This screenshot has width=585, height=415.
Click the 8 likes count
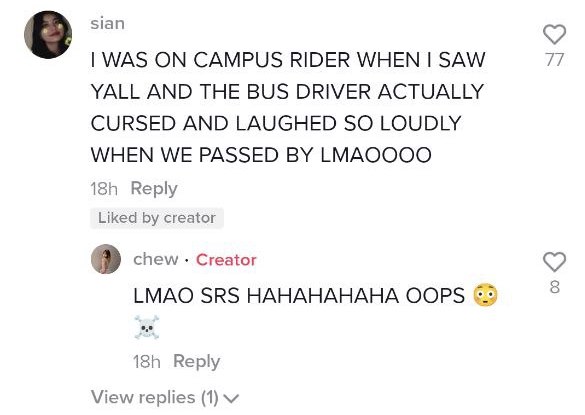(x=554, y=287)
